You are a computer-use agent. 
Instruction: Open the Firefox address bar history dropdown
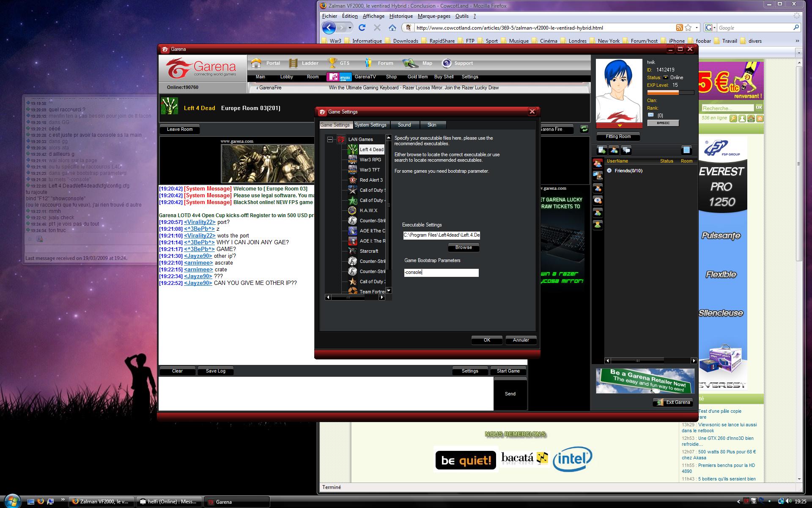pos(697,28)
